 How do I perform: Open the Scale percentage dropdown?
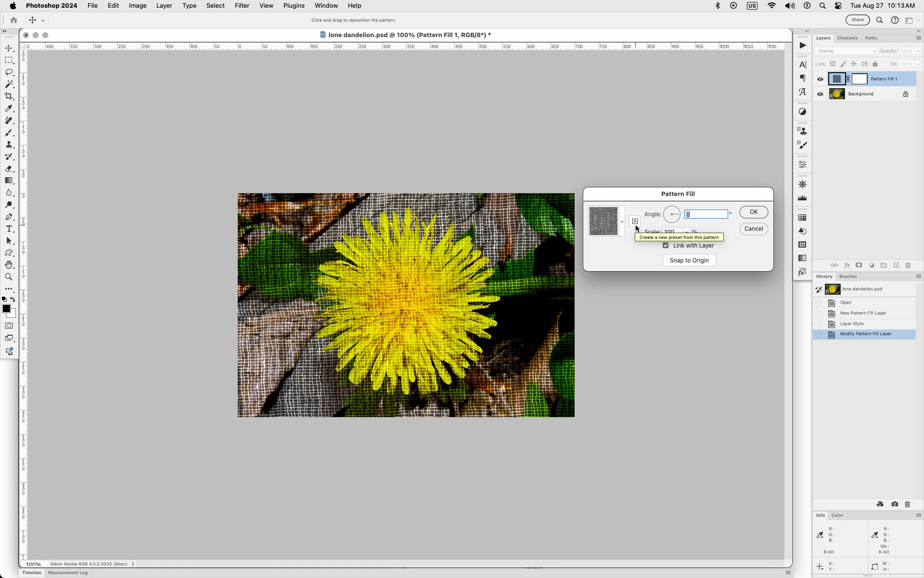click(x=687, y=232)
